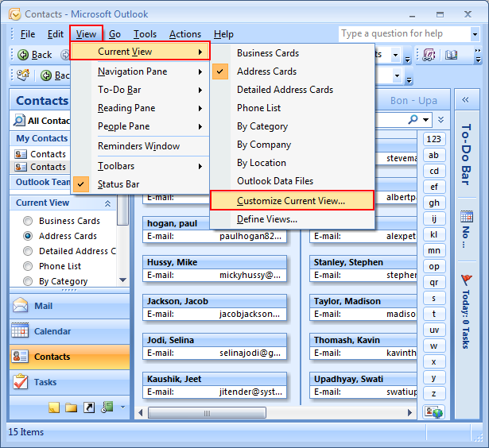
Task: Expand the People Pane submenu
Action: [x=140, y=126]
